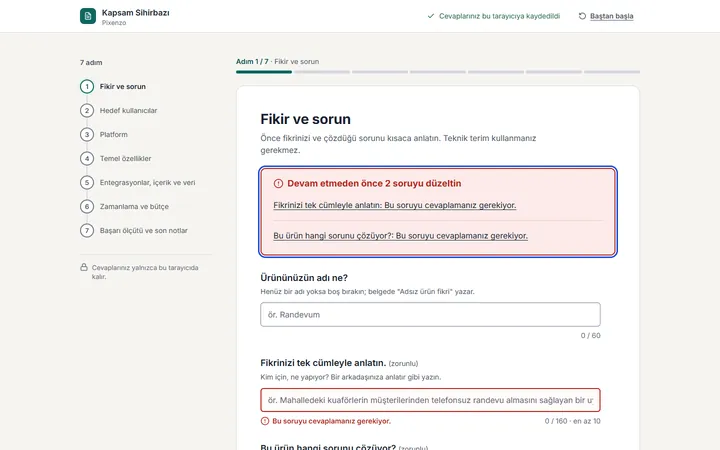This screenshot has width=720, height=450.
Task: Click the Kapsam Sihirbazı title
Action: point(135,13)
